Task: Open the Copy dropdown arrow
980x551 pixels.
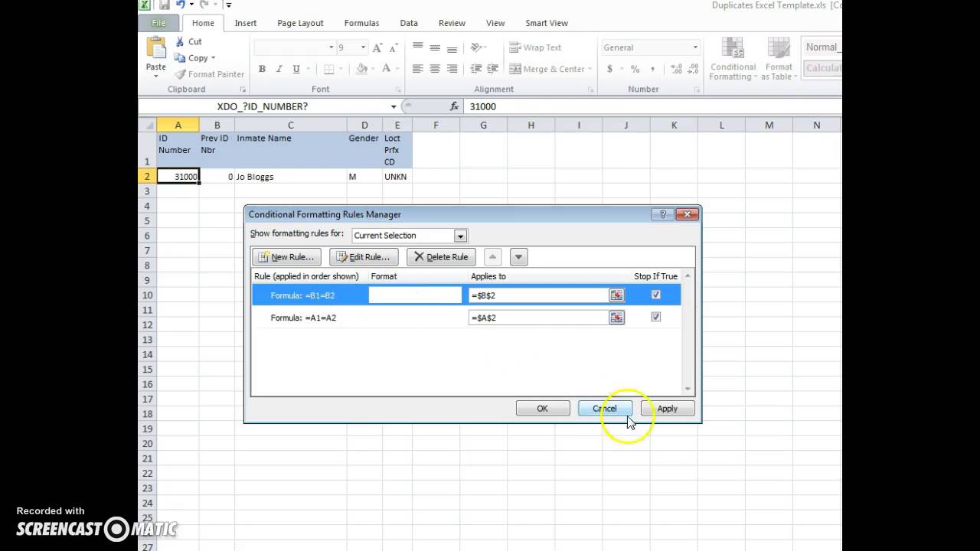Action: (213, 58)
